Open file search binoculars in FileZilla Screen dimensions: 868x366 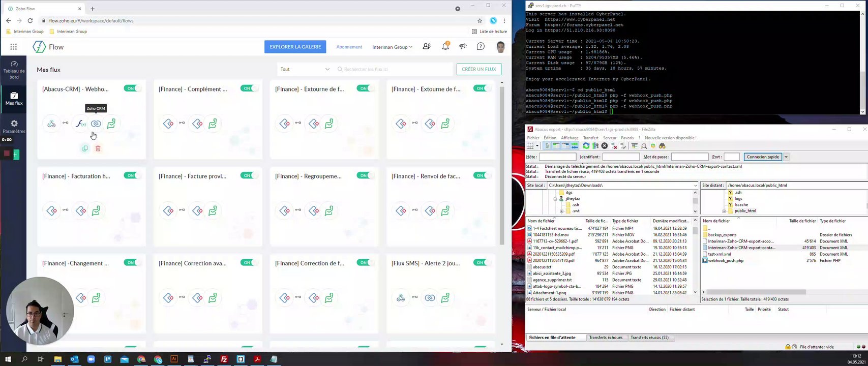662,146
